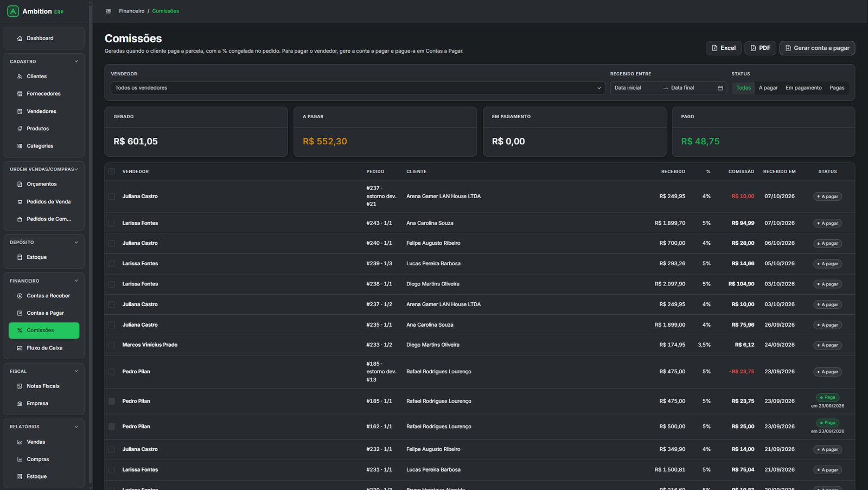Collapse the CADASTRO sidebar section
Image resolution: width=868 pixels, height=490 pixels.
click(76, 61)
